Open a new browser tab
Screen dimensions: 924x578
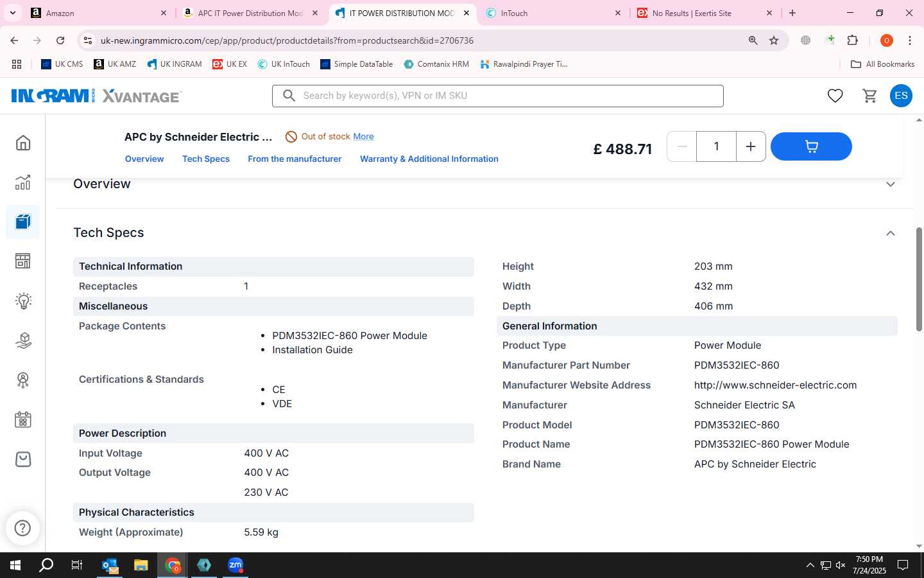792,13
